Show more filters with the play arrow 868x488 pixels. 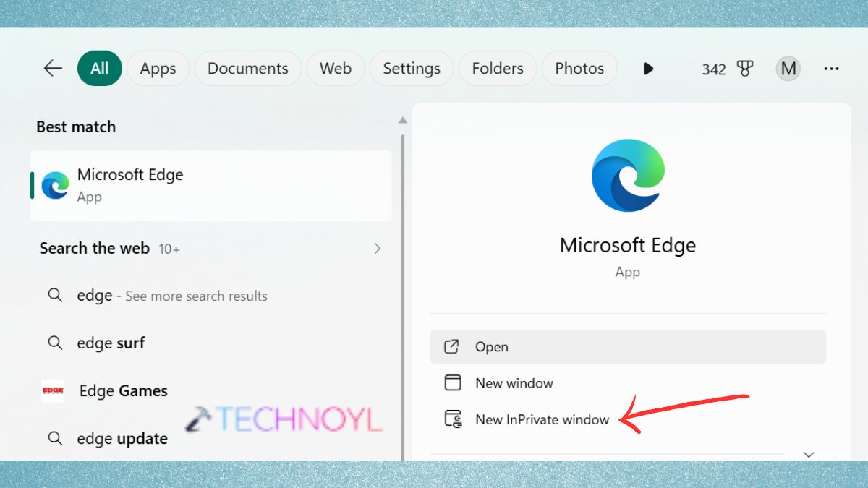tap(649, 69)
